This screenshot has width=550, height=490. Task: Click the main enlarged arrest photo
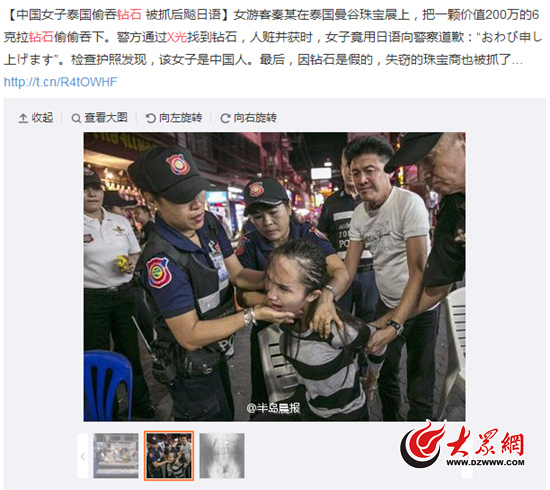click(x=275, y=277)
